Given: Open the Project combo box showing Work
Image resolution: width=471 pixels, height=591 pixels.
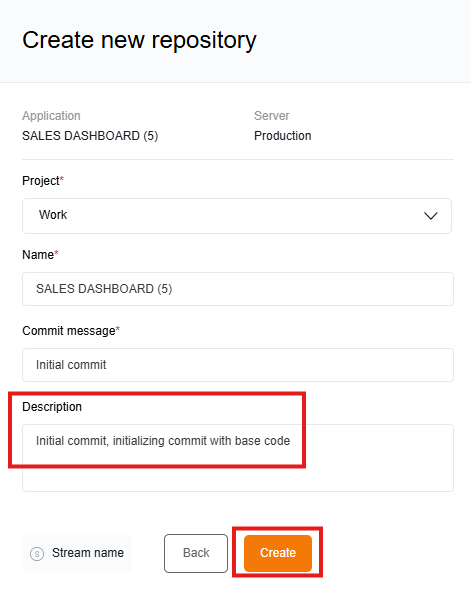Looking at the screenshot, I should [237, 216].
